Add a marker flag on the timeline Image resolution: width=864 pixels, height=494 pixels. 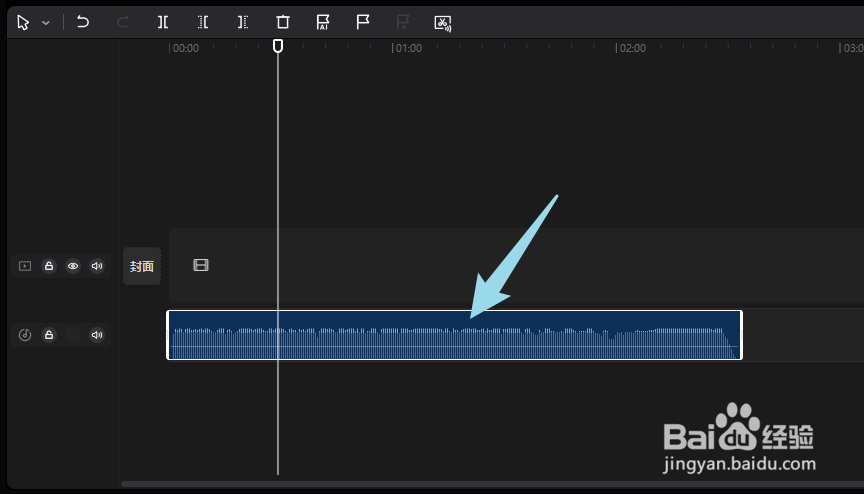[x=363, y=22]
